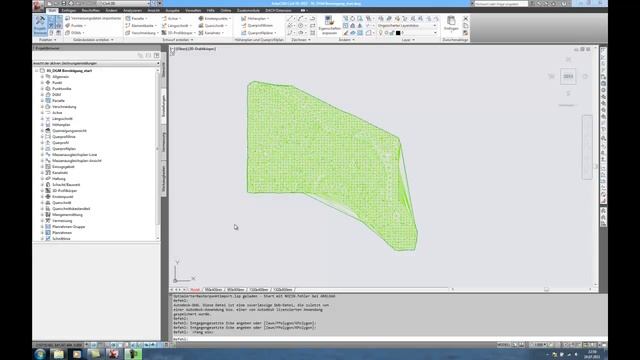Expand the Achse tree node

(x=42, y=112)
